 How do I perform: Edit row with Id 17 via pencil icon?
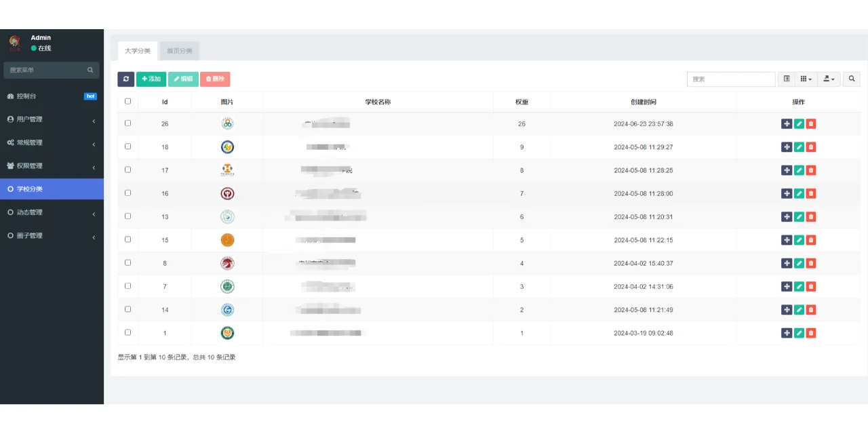799,170
